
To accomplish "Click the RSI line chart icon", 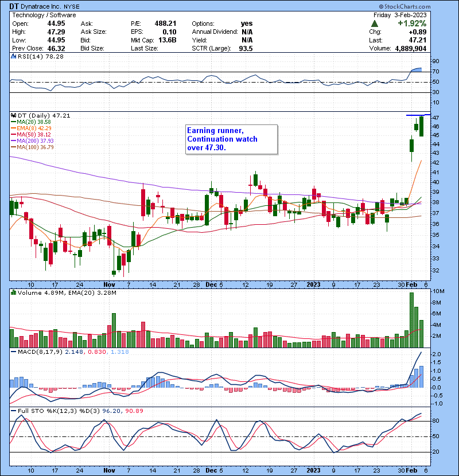I will [13, 56].
